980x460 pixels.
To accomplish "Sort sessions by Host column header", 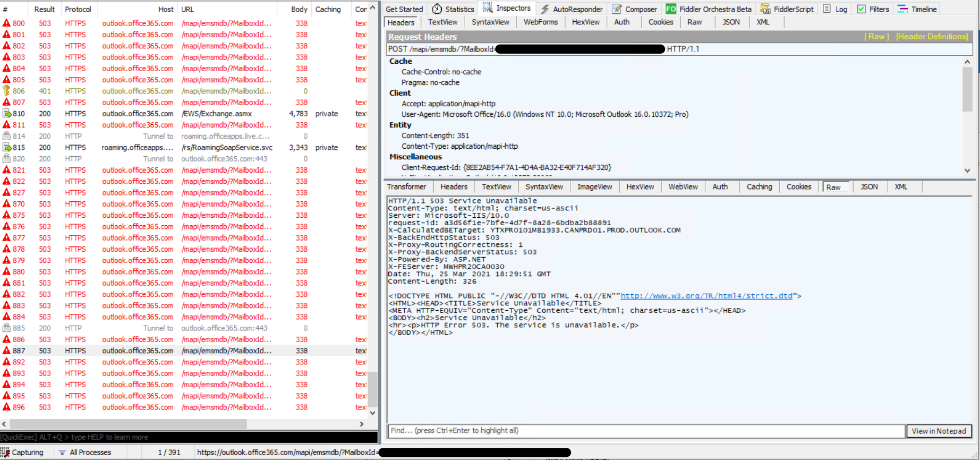I will (166, 9).
